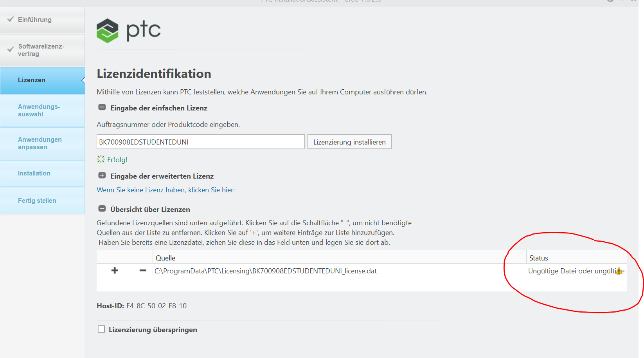
Task: Select the Anwendungen anpassen step
Action: [40, 143]
